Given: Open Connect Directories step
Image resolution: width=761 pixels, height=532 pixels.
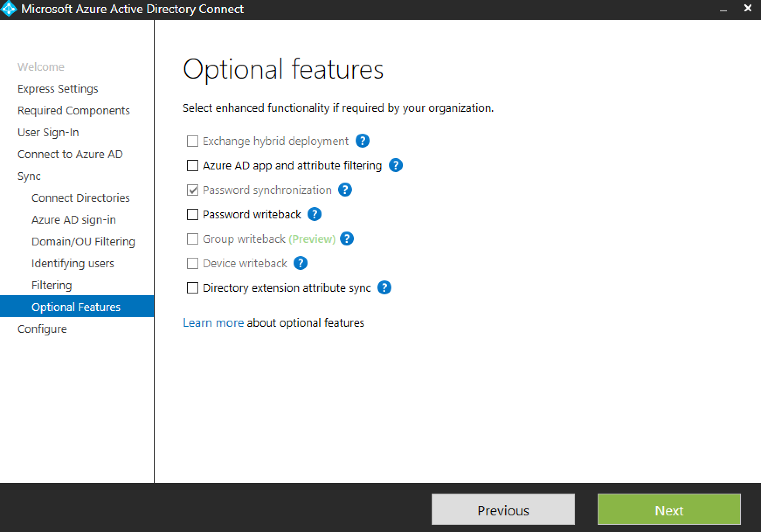Looking at the screenshot, I should (x=80, y=198).
